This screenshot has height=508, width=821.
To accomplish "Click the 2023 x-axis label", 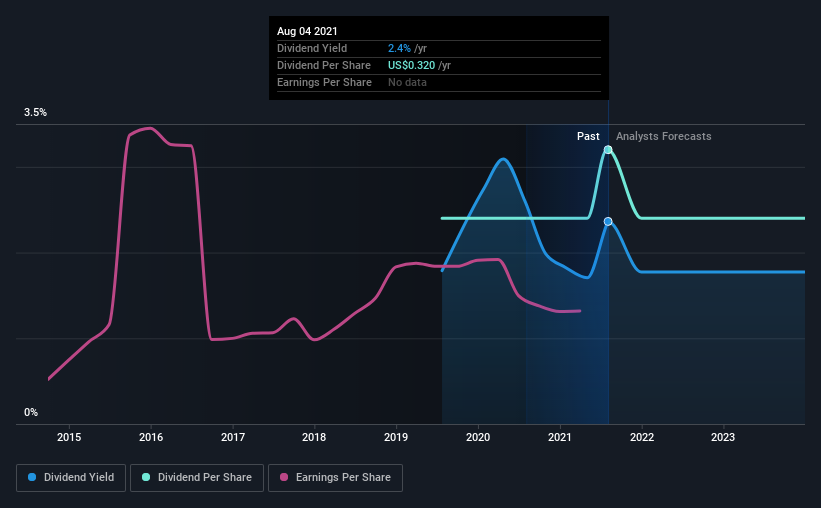I will click(x=723, y=437).
